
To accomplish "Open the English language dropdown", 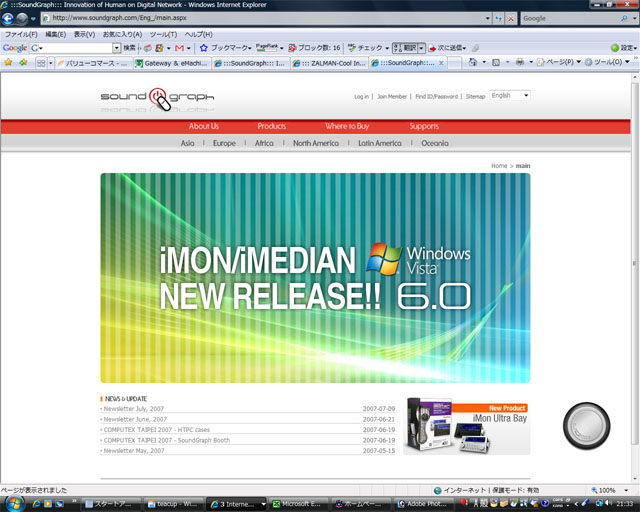I will tap(510, 96).
